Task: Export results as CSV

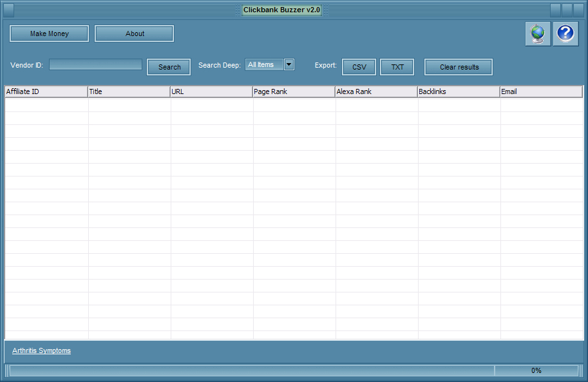Action: 359,67
